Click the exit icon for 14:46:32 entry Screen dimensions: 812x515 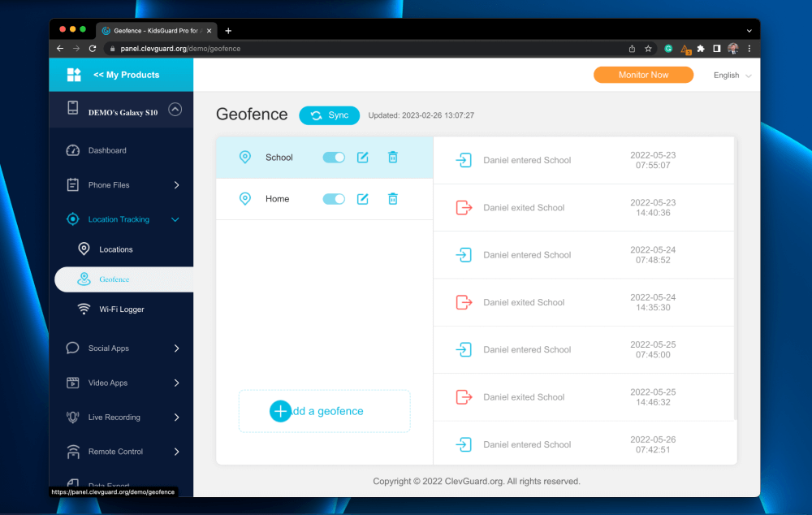(x=464, y=397)
